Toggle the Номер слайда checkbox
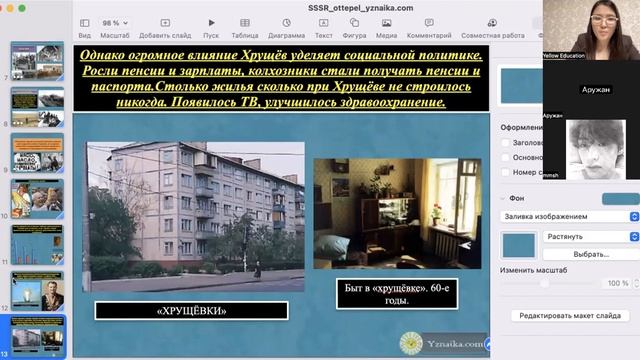The image size is (640, 360). (x=505, y=172)
